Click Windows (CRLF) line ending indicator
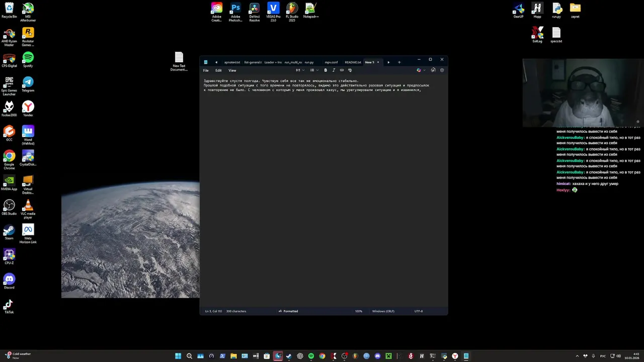 tap(383, 311)
